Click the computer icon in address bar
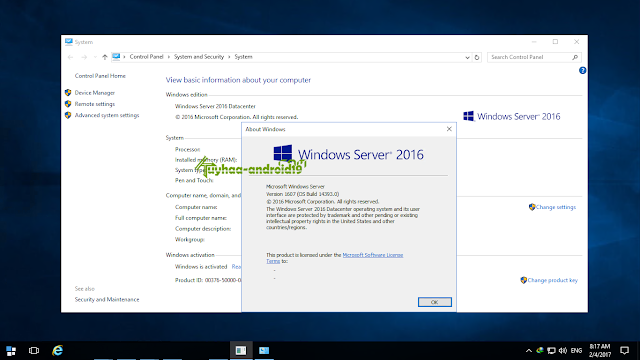 point(116,57)
